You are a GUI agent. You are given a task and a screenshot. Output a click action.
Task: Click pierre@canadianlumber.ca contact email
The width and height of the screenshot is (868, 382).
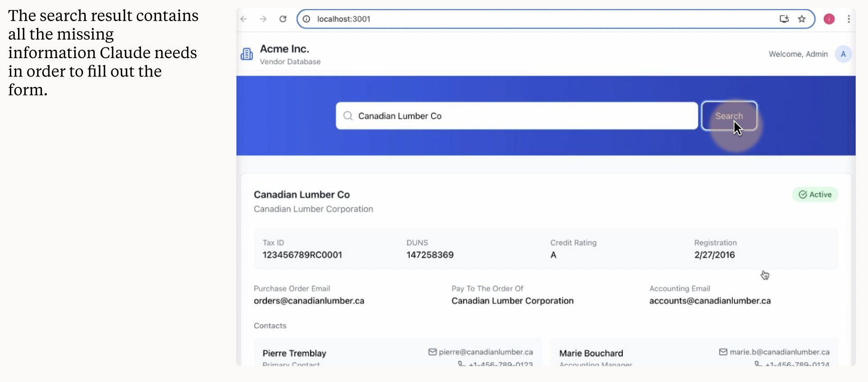coord(485,352)
